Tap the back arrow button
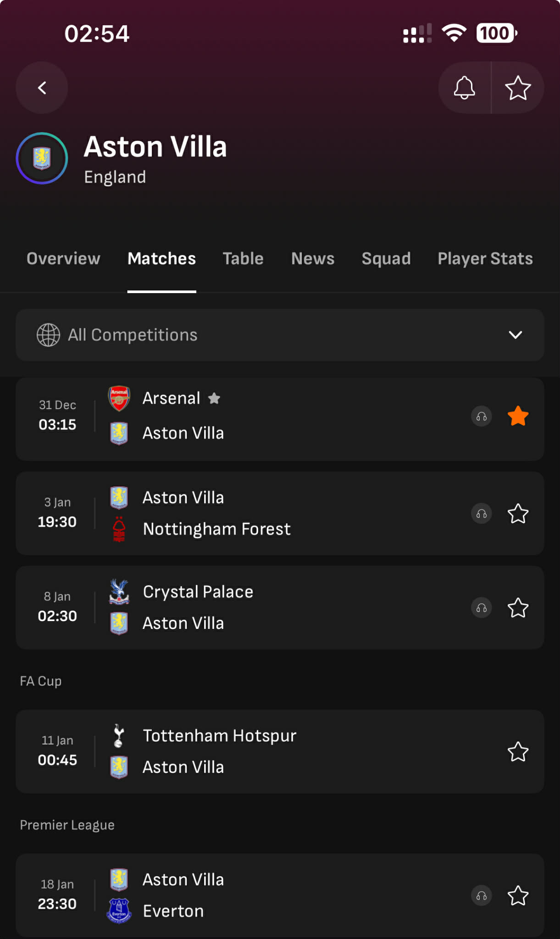Screen dimensions: 560x939 tap(42, 88)
